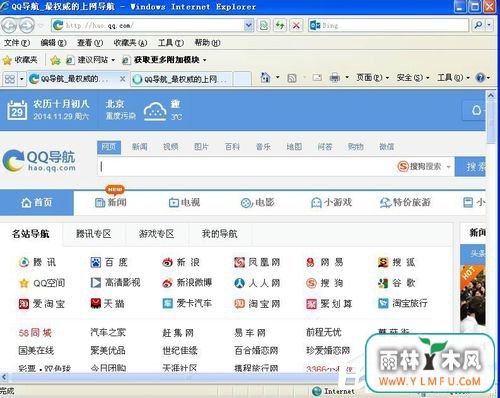Image resolution: width=500 pixels, height=398 pixels.
Task: Switch to the second QQ导航 browser tab
Action: (x=181, y=79)
